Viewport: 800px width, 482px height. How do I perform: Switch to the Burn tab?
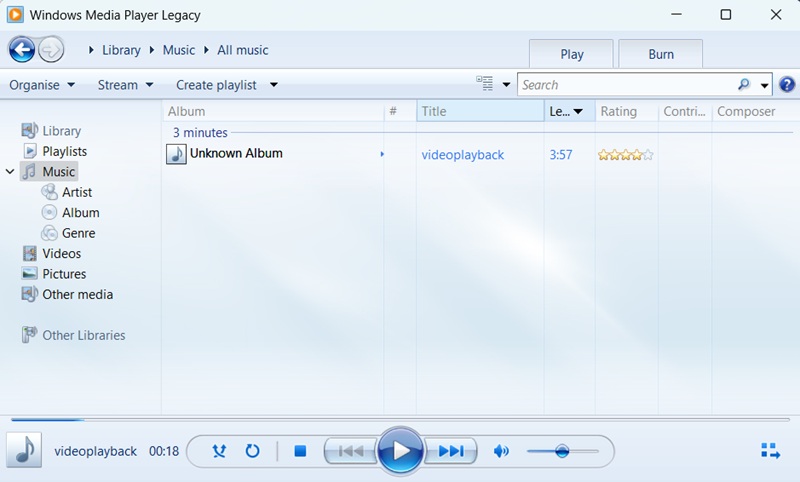661,54
